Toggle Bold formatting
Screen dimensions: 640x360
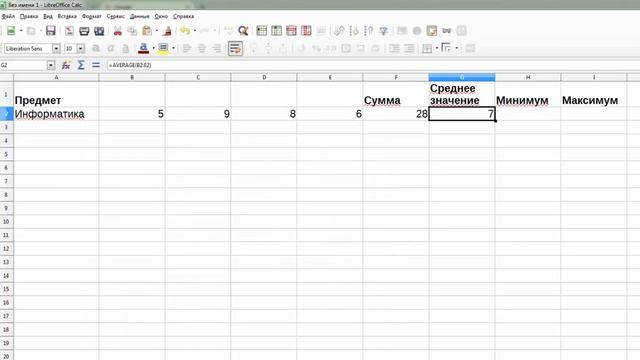point(96,48)
